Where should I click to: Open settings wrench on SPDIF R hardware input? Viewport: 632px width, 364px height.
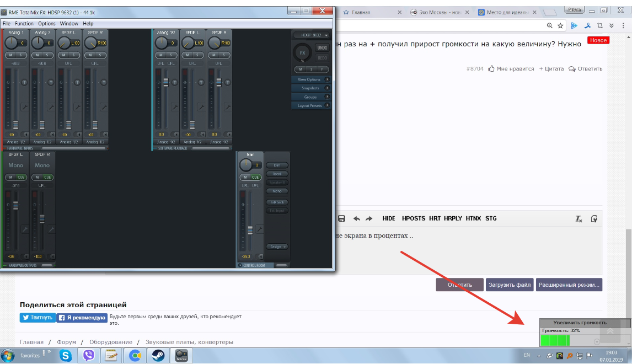coord(104,107)
